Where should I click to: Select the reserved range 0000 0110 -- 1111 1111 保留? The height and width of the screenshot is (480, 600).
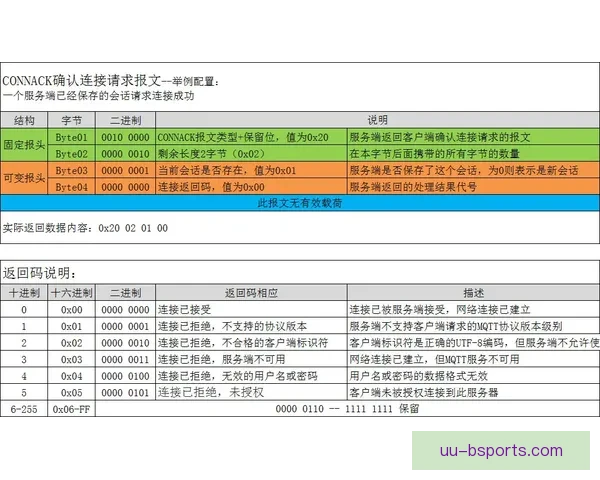pyautogui.click(x=347, y=409)
